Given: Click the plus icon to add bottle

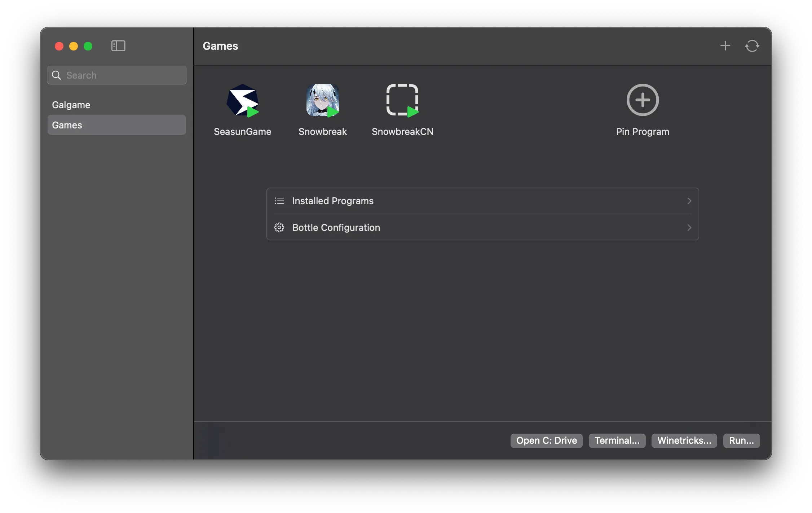Looking at the screenshot, I should click(x=725, y=46).
